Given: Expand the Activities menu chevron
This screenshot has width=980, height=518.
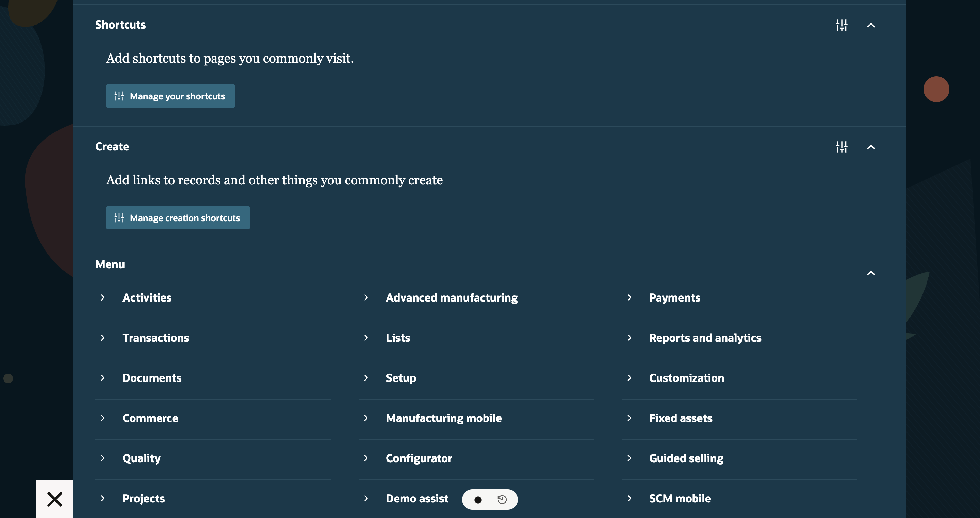Looking at the screenshot, I should pos(102,298).
